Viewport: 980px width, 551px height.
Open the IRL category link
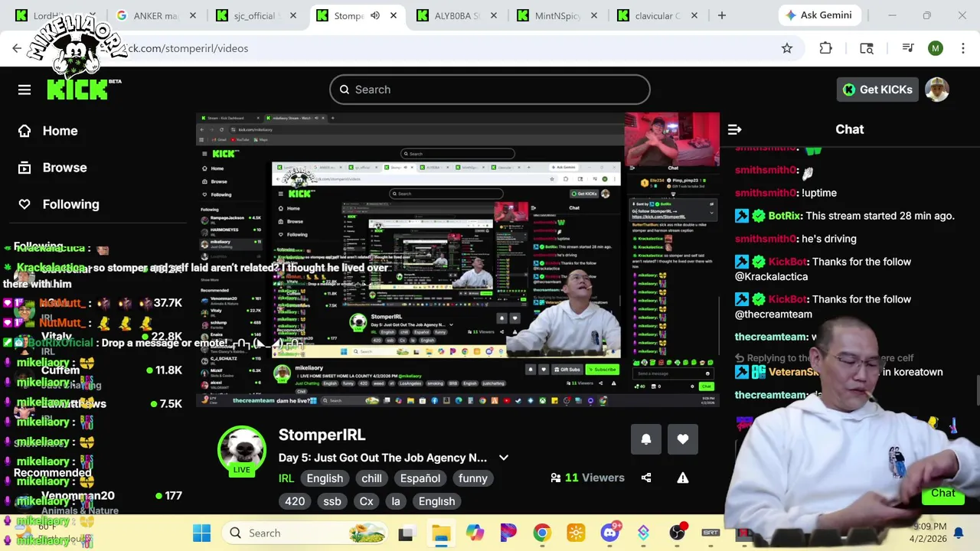[x=286, y=478]
